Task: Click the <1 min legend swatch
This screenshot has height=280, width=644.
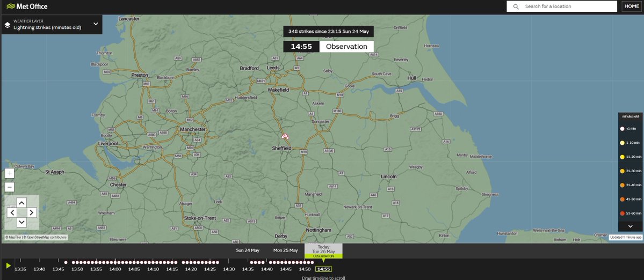Action: coord(622,129)
